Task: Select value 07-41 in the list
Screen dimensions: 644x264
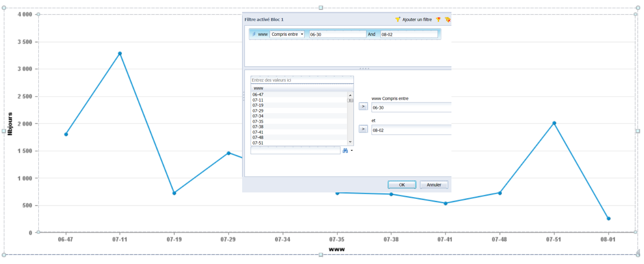Action: pos(299,132)
